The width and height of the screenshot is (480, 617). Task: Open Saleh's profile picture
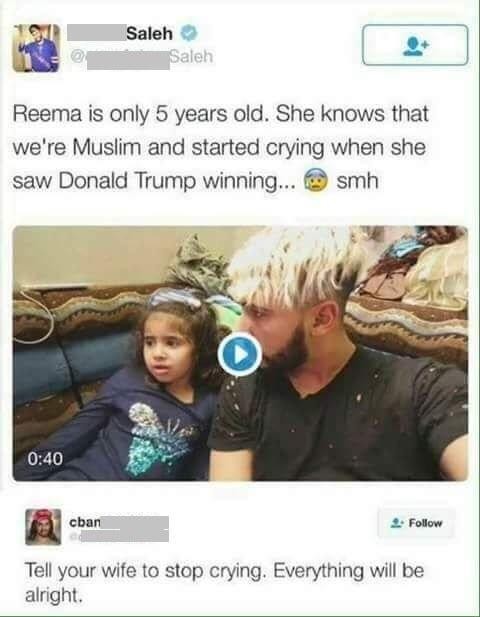(x=36, y=48)
